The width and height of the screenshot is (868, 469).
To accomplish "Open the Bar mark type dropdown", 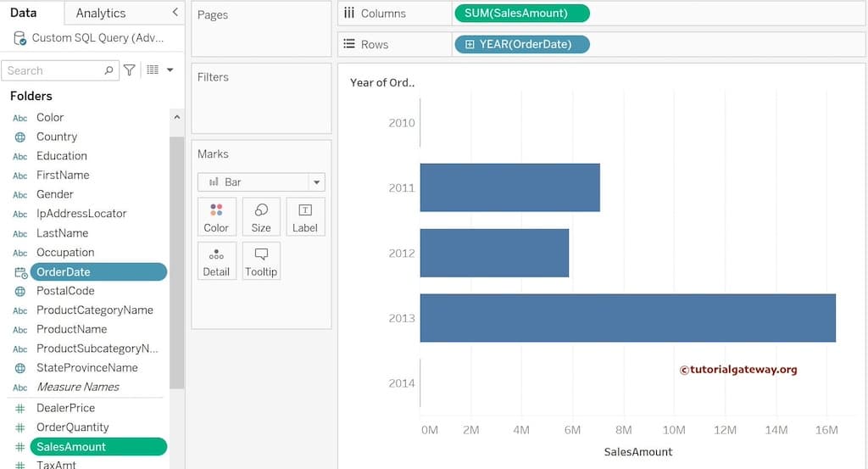I will (316, 182).
